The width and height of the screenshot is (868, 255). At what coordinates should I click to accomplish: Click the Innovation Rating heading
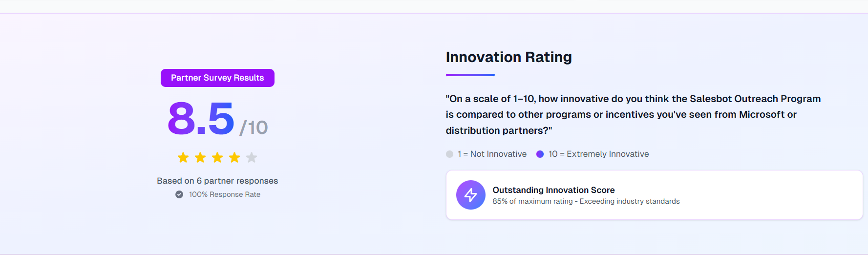(x=508, y=57)
